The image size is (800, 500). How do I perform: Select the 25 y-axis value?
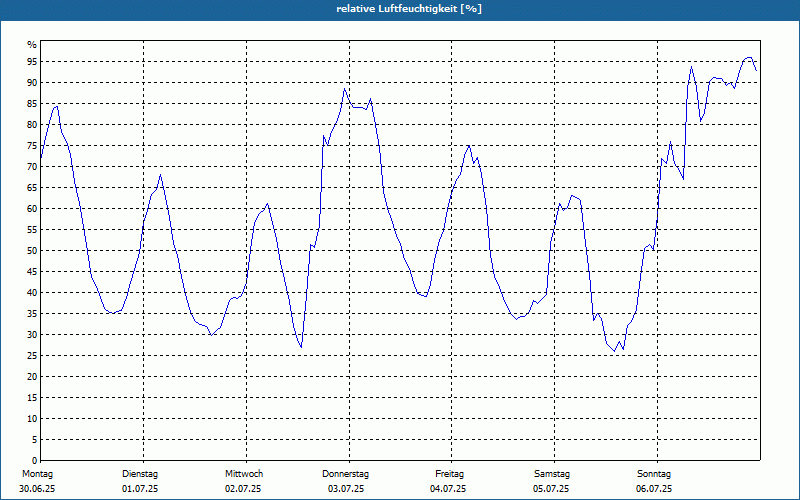pos(32,356)
